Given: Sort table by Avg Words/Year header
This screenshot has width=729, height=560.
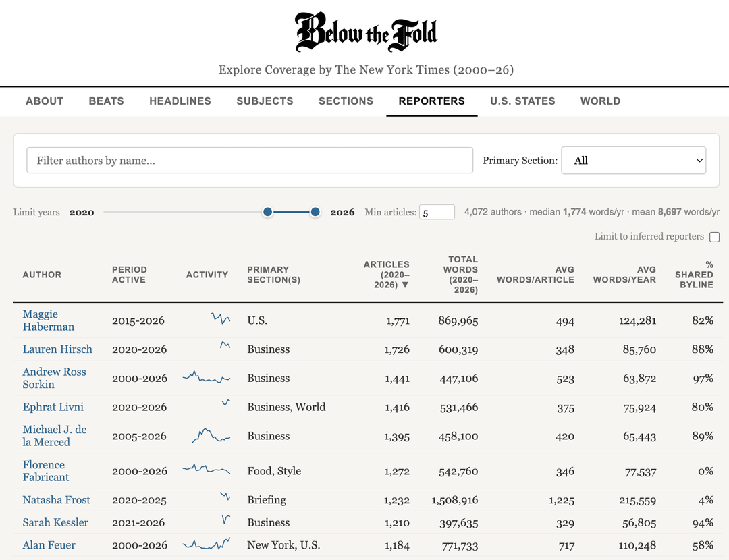Looking at the screenshot, I should coord(624,275).
